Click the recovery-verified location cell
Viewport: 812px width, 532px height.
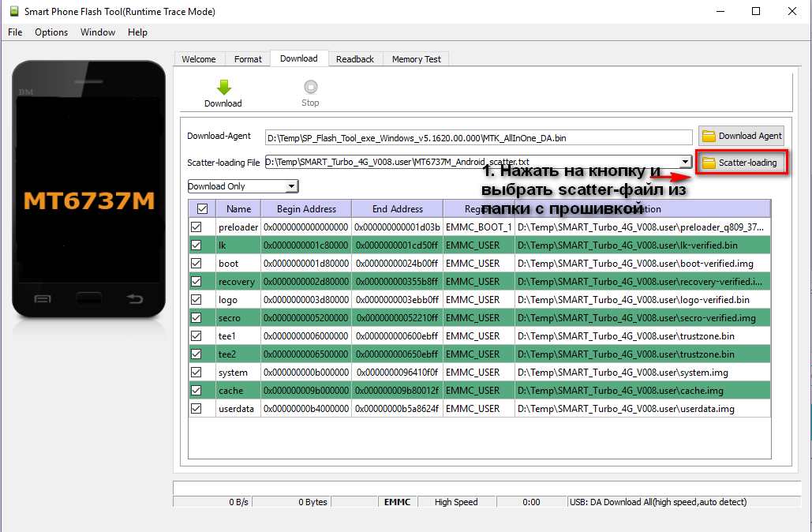(x=642, y=281)
